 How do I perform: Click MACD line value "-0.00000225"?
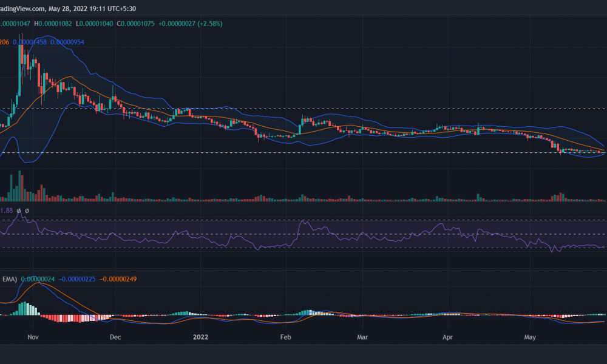click(77, 279)
